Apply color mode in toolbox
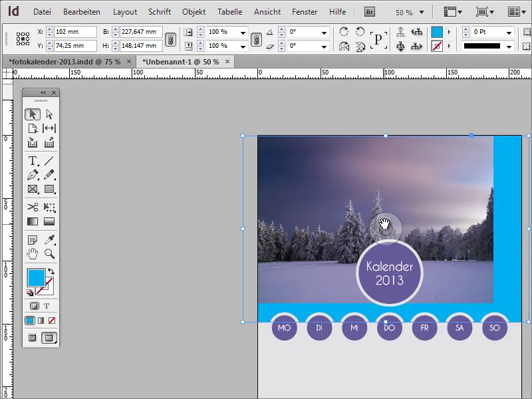This screenshot has width=532, height=399. (30, 321)
